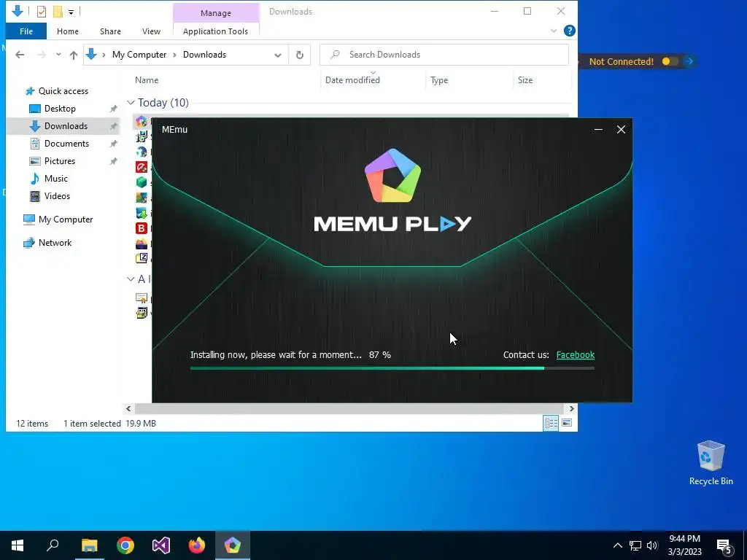Open the notification center
747x560 pixels.
724,546
